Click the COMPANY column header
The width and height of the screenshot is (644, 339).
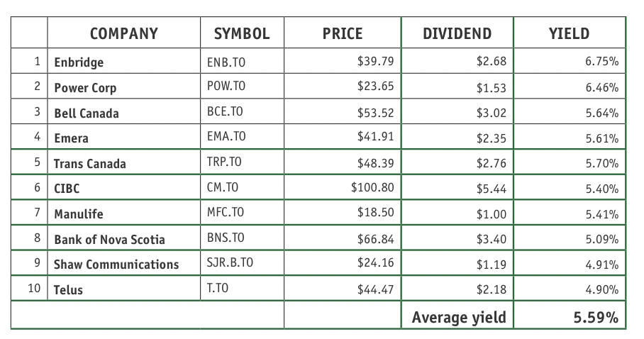[123, 33]
